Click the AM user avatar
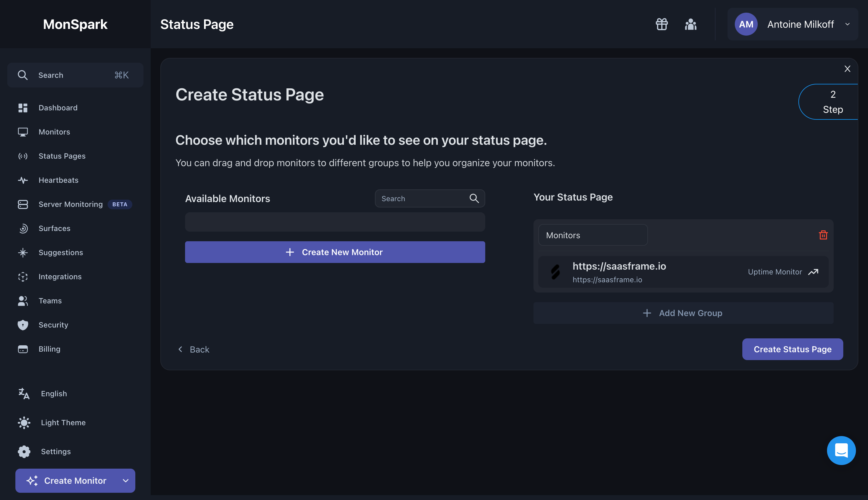The width and height of the screenshot is (868, 500). pos(746,24)
